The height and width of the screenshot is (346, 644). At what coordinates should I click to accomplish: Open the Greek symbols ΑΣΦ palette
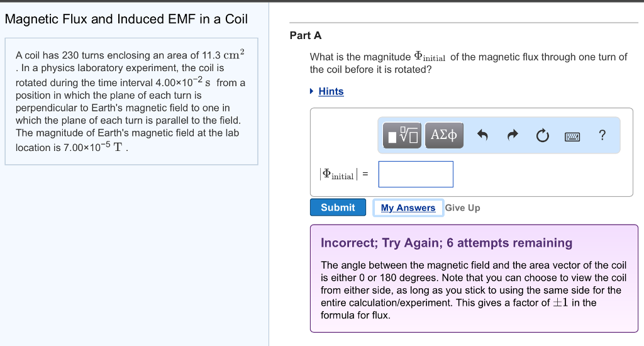pyautogui.click(x=444, y=135)
